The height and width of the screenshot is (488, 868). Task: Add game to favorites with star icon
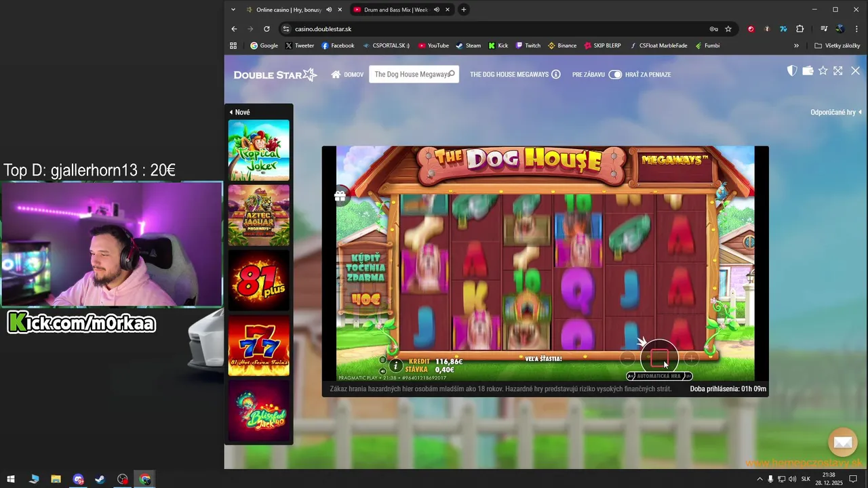[823, 70]
